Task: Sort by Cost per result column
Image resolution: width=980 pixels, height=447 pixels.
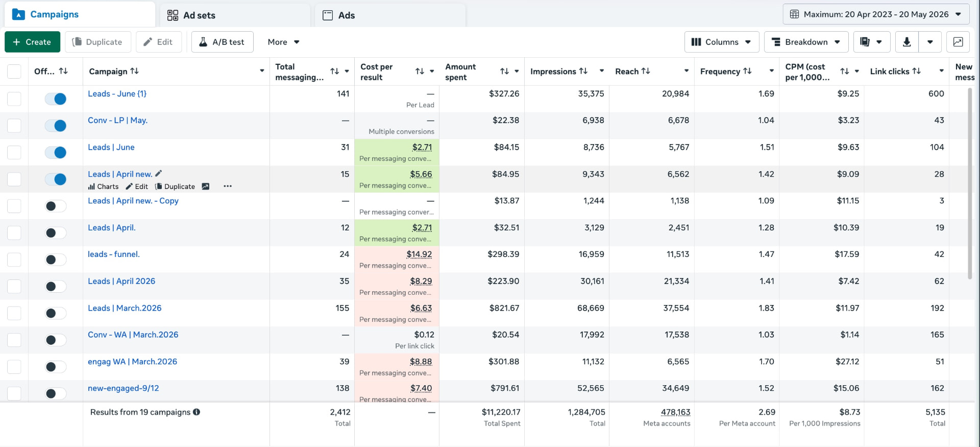Action: coord(420,72)
